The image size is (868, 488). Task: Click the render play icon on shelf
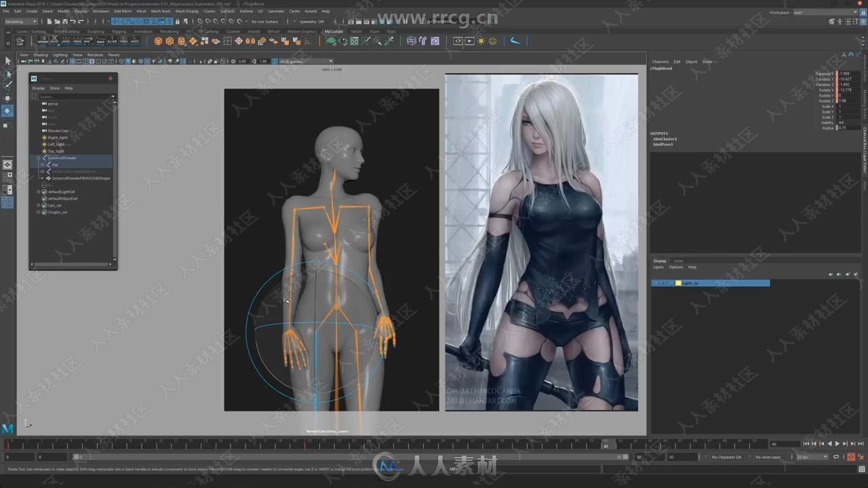point(469,41)
